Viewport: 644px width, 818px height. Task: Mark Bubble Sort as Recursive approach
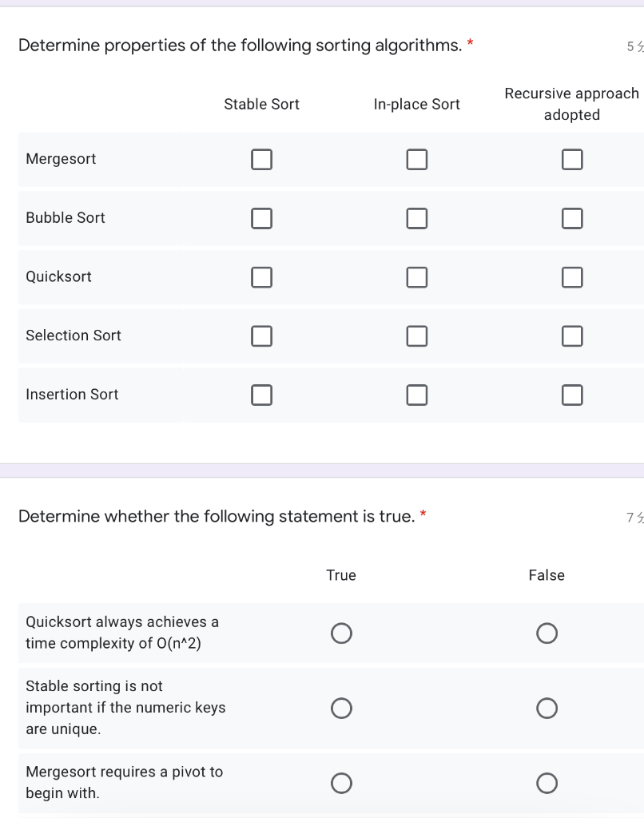[571, 218]
